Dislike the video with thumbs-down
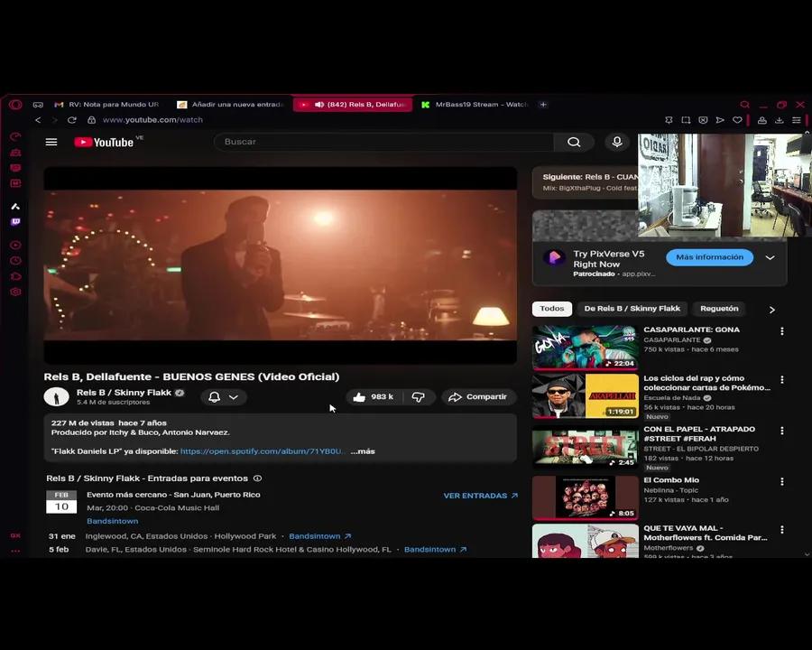This screenshot has height=650, width=812. [x=419, y=397]
